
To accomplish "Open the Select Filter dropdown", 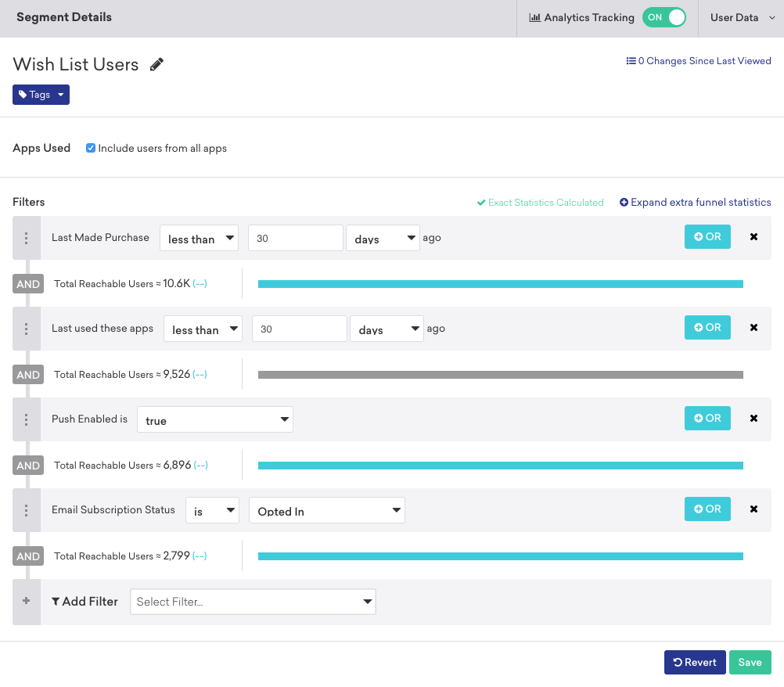I will 253,602.
